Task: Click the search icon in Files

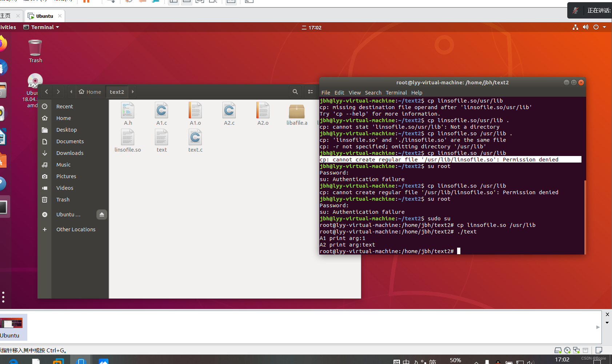Action: (295, 92)
